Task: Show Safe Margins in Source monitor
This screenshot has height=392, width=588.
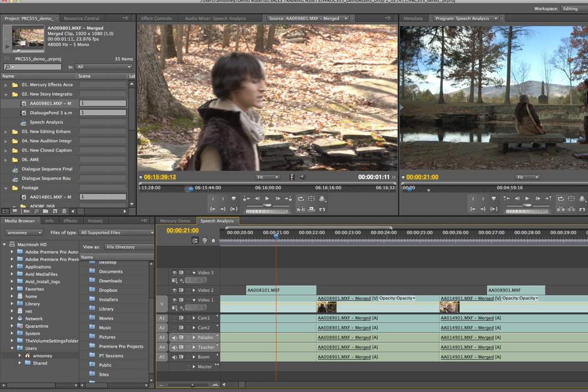Action: (311, 199)
